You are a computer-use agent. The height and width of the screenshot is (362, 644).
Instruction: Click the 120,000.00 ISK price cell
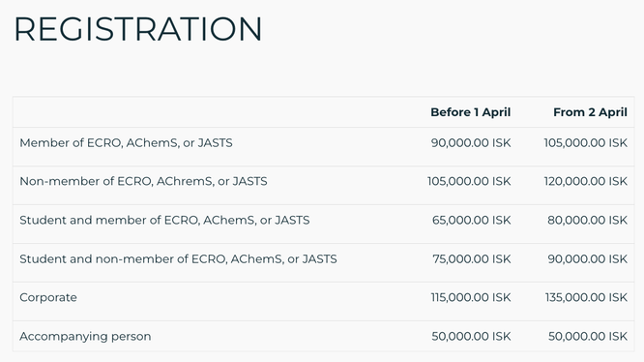[585, 181]
